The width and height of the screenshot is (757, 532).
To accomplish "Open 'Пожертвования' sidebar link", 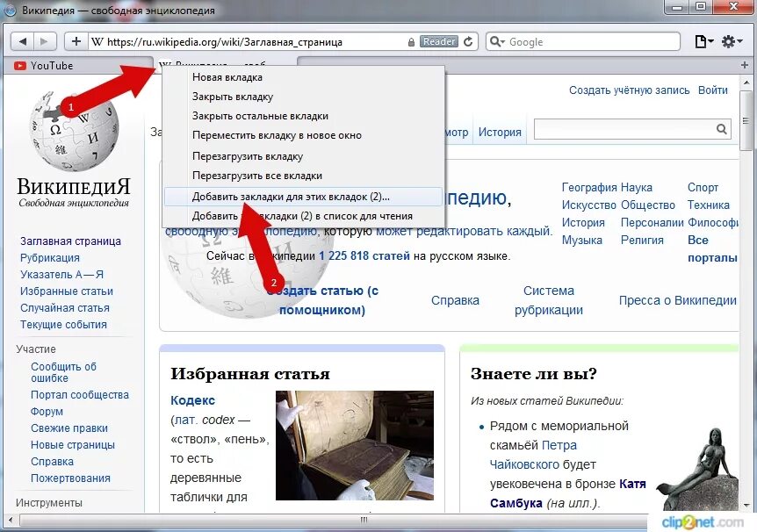I will point(70,478).
